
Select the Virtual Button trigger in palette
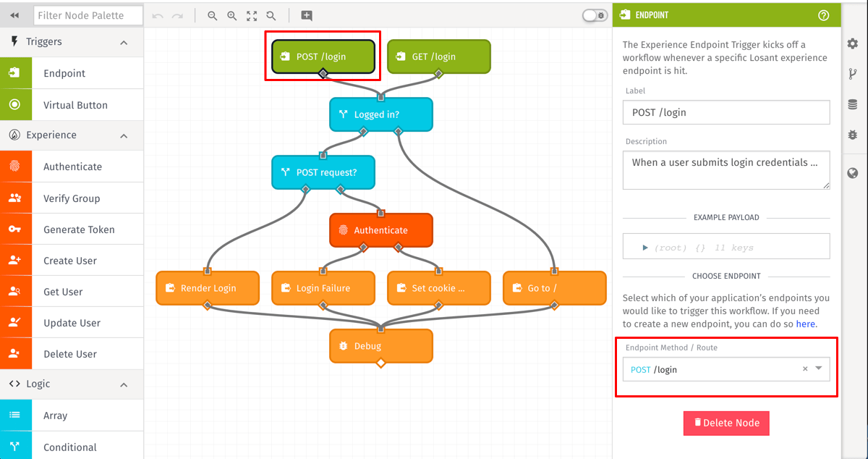point(72,105)
